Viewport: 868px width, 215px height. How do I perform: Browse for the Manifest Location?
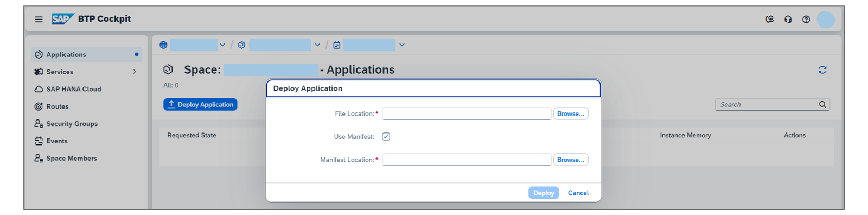point(571,160)
